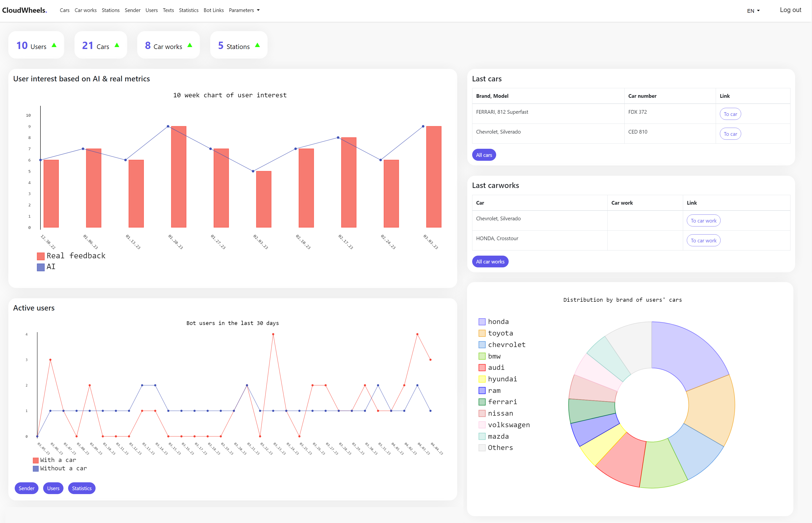Go to the Bot Links menu
812x523 pixels.
click(213, 10)
